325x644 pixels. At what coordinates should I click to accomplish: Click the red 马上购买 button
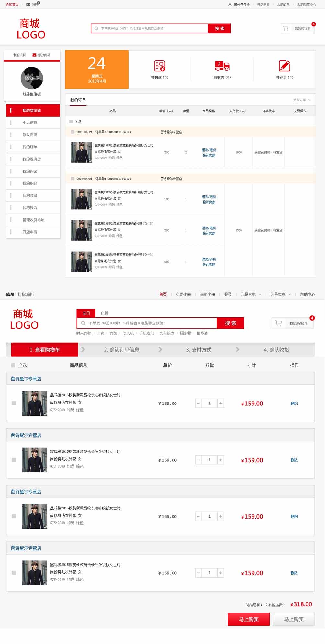pos(248,619)
